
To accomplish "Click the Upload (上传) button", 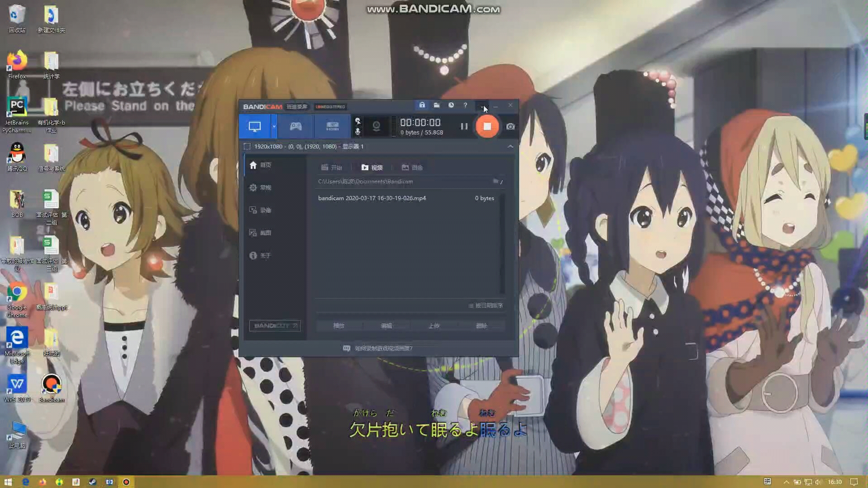I will click(x=434, y=325).
